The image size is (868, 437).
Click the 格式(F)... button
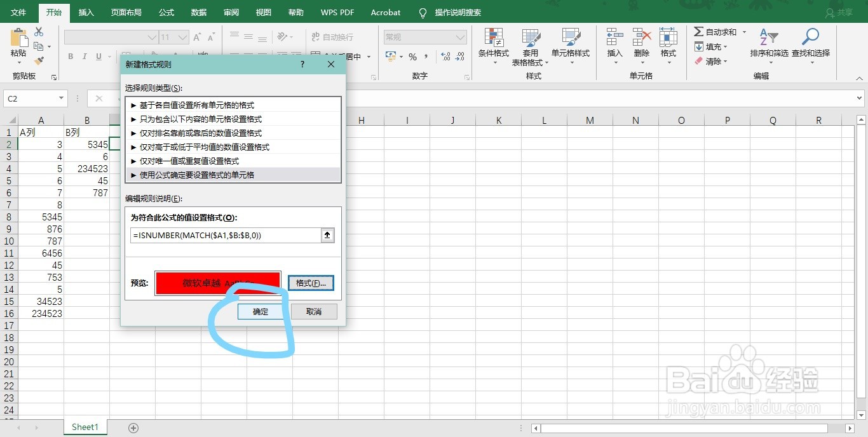(311, 283)
